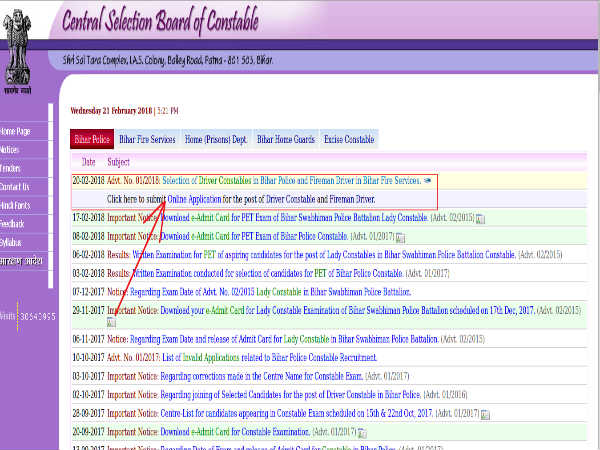This screenshot has height=450, width=600.
Task: Open the Excise Constable tab
Action: 349,139
